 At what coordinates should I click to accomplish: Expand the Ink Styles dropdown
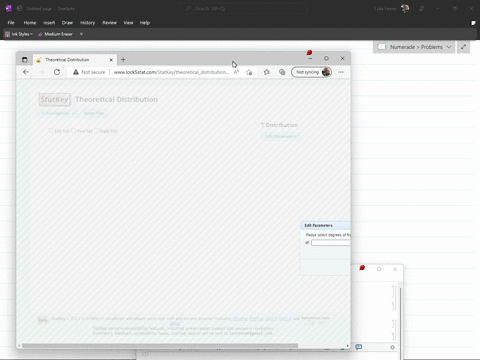[x=19, y=34]
